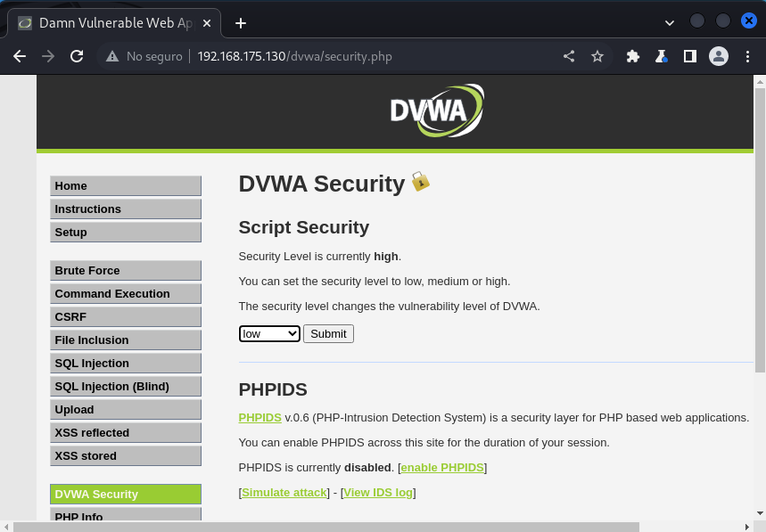The height and width of the screenshot is (532, 766).
Task: Click the padlock icon beside DVWA Security
Action: (x=420, y=182)
